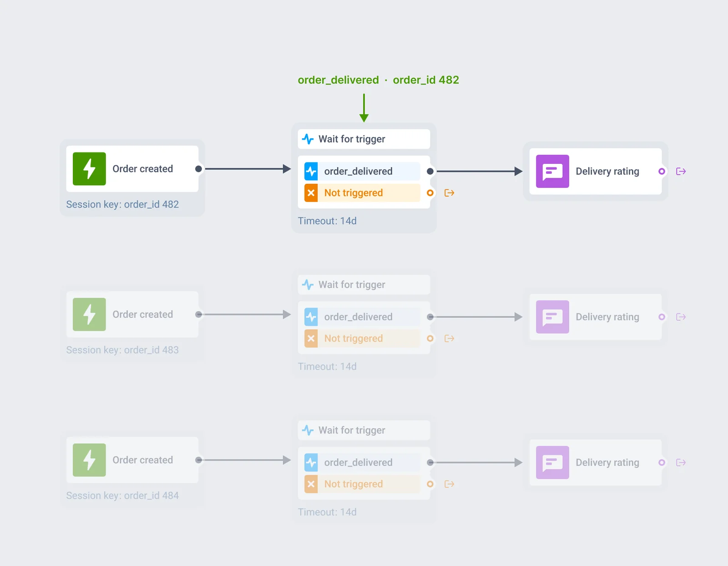Click faded Delivery rating icon in bottom row
The width and height of the screenshot is (728, 566).
[552, 462]
